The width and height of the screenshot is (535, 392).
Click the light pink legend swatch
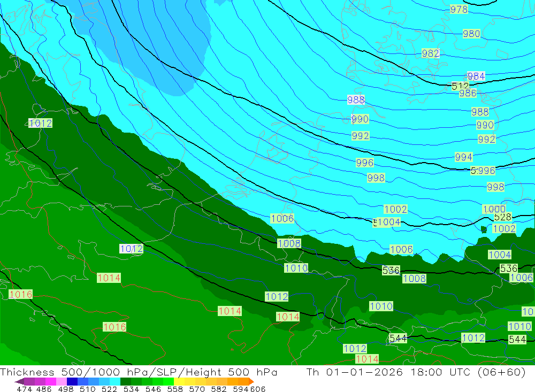(62, 381)
